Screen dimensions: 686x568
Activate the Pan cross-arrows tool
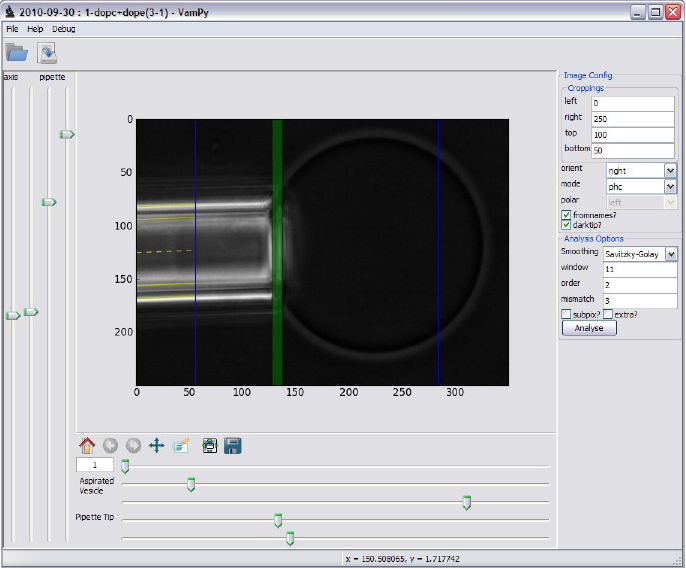(x=157, y=446)
